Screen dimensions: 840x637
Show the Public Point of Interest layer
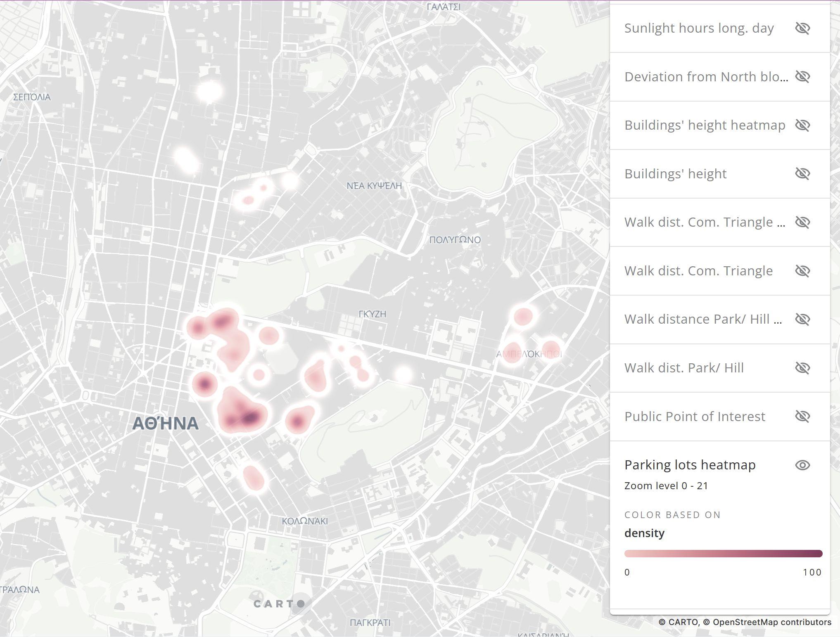click(802, 417)
